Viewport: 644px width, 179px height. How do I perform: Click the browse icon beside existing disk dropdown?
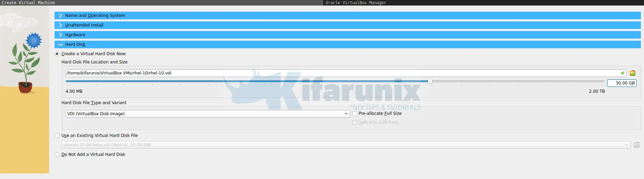click(x=637, y=145)
